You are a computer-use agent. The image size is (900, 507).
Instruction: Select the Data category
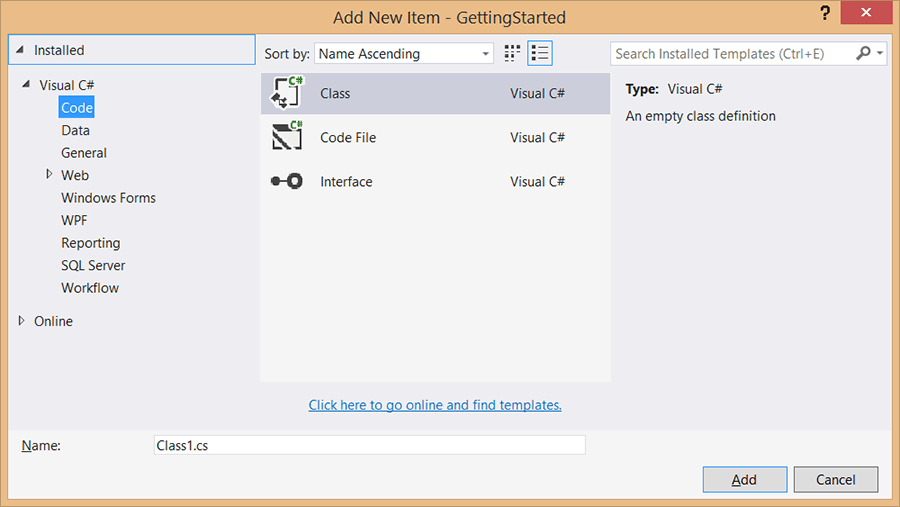[76, 130]
